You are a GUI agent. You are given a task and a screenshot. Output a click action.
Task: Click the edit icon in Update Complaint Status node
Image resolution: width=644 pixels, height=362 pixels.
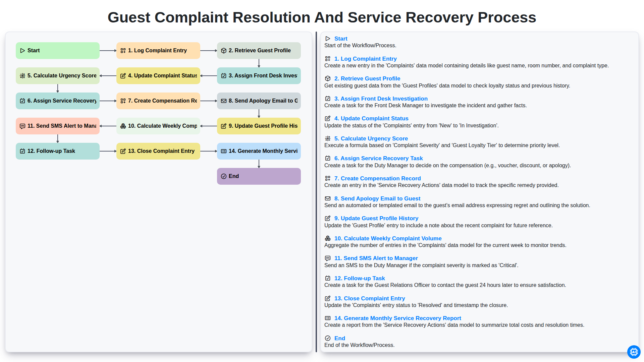pos(123,76)
